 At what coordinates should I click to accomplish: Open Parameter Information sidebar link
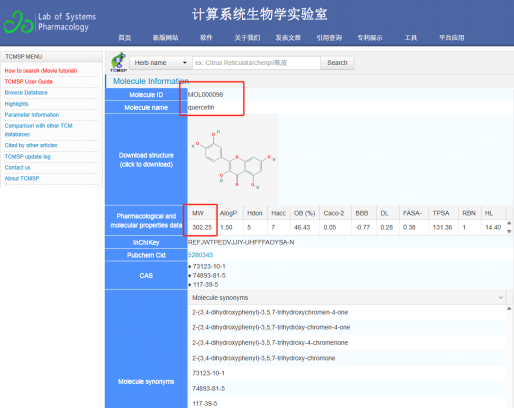(x=32, y=115)
